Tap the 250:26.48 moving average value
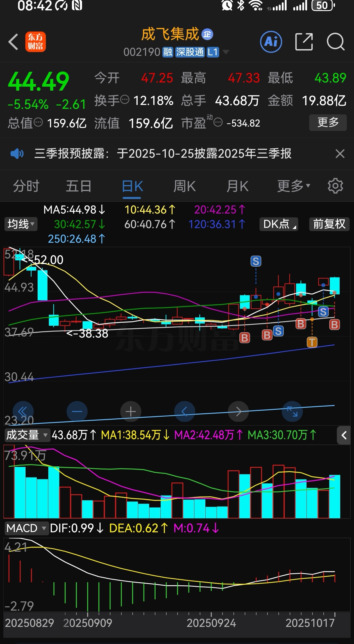This screenshot has width=354, height=644. coord(76,239)
